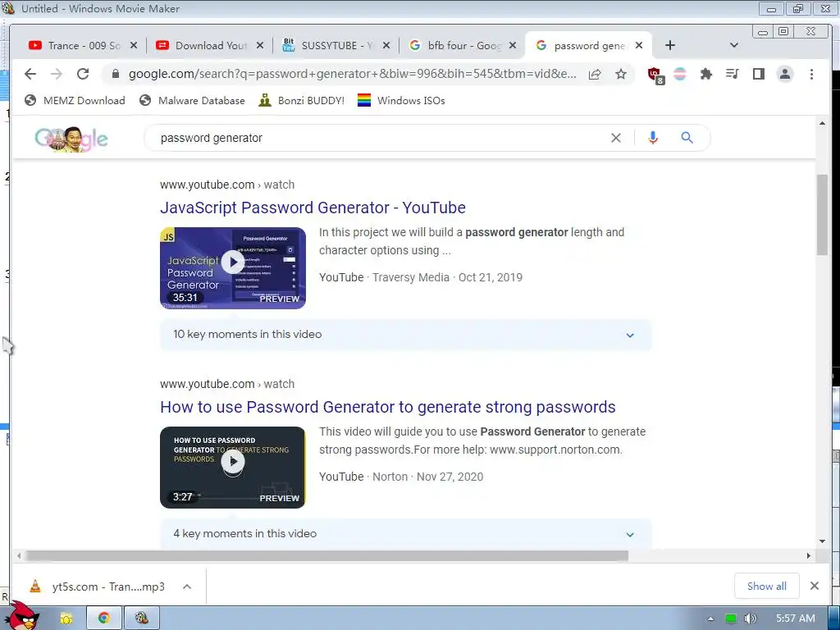
Task: Switch to bfb four Google tab
Action: tap(456, 46)
